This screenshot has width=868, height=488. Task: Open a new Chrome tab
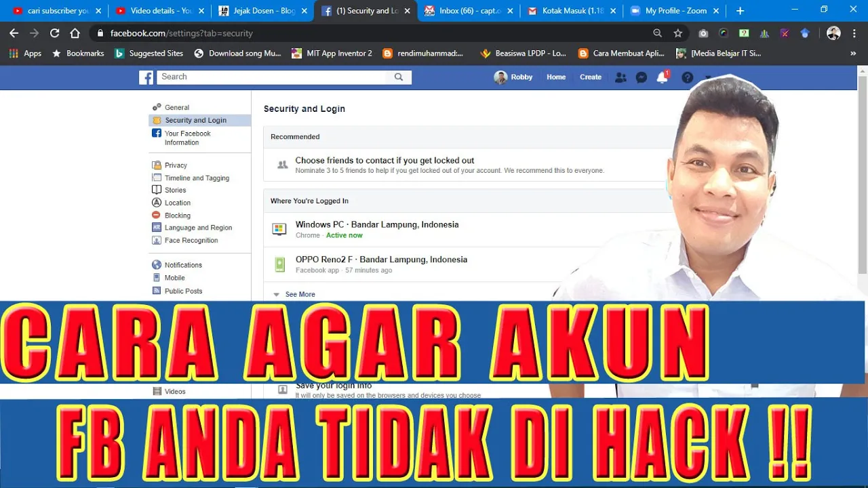(740, 11)
